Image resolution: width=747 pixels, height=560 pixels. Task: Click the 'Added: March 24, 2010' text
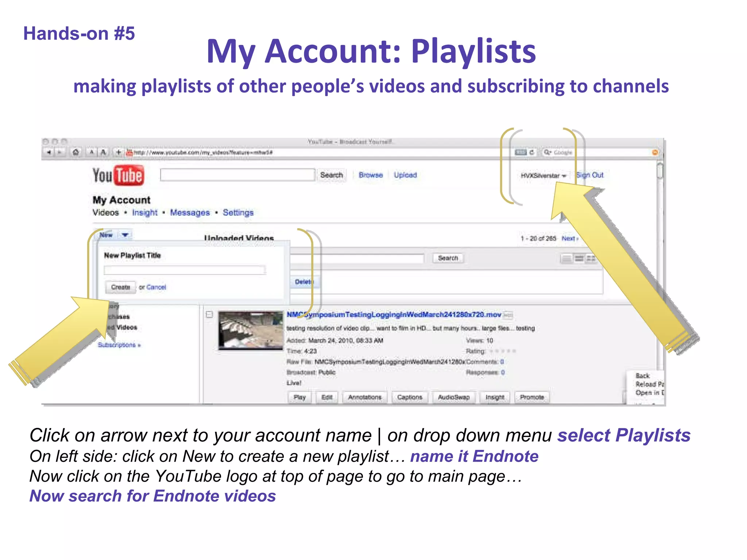tap(335, 341)
